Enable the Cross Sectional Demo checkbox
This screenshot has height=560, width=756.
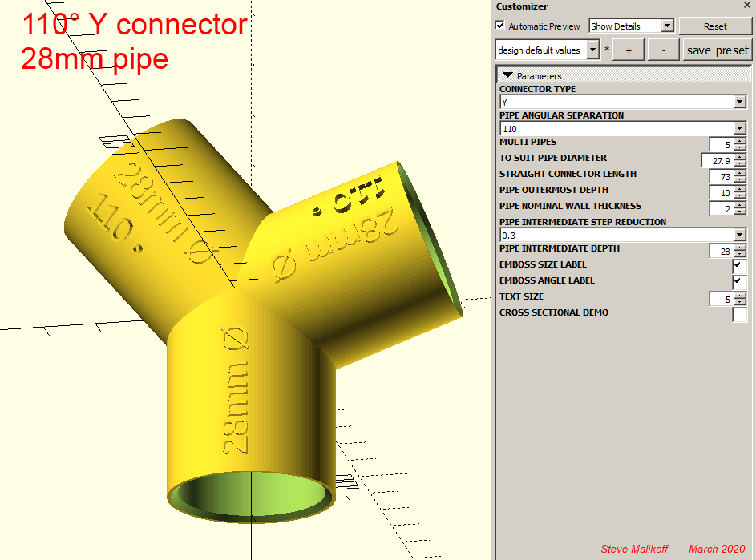pyautogui.click(x=739, y=314)
